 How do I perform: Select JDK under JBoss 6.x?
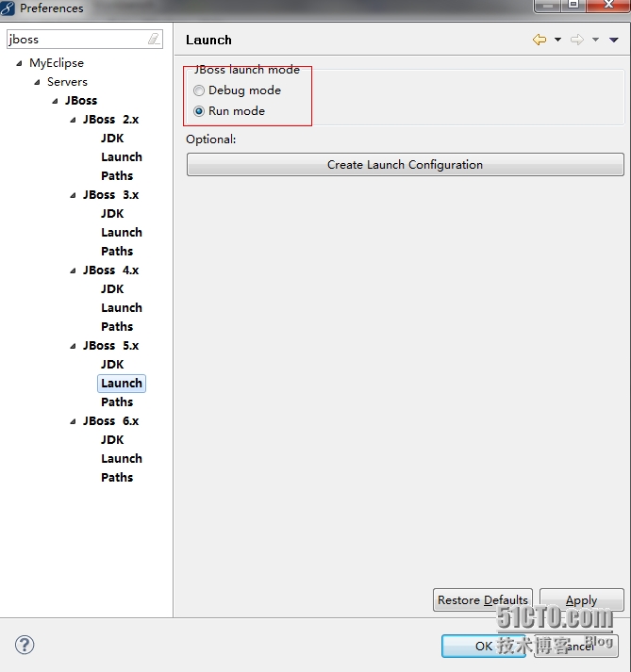pos(112,440)
